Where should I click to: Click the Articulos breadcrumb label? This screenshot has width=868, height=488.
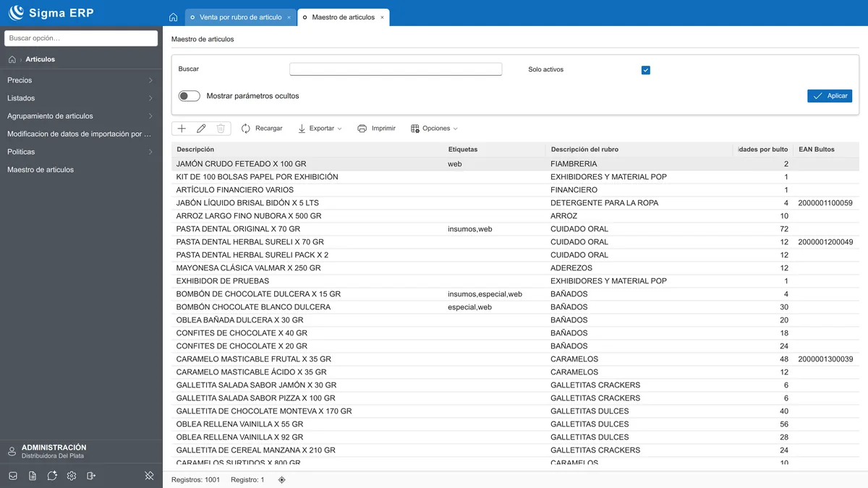tap(41, 59)
